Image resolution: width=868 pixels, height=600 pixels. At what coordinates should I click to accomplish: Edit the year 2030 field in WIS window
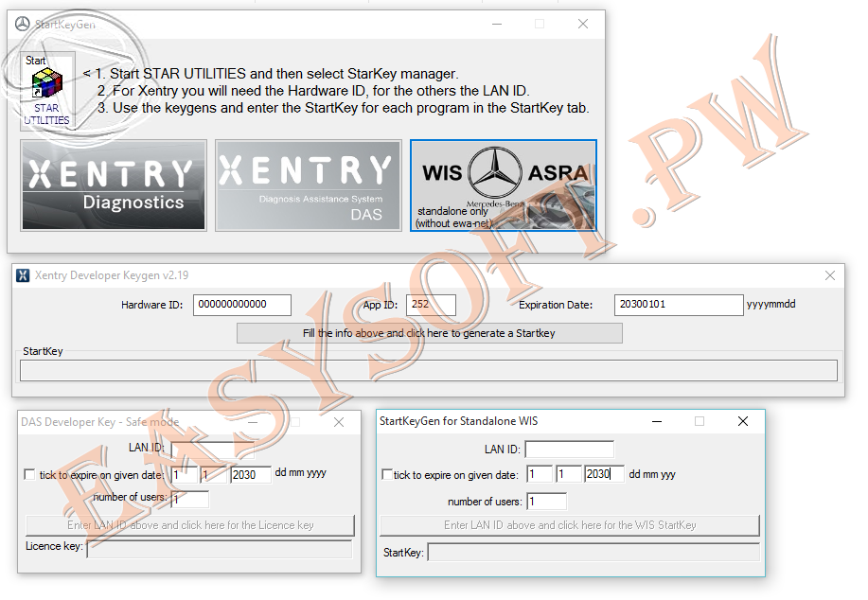[604, 474]
